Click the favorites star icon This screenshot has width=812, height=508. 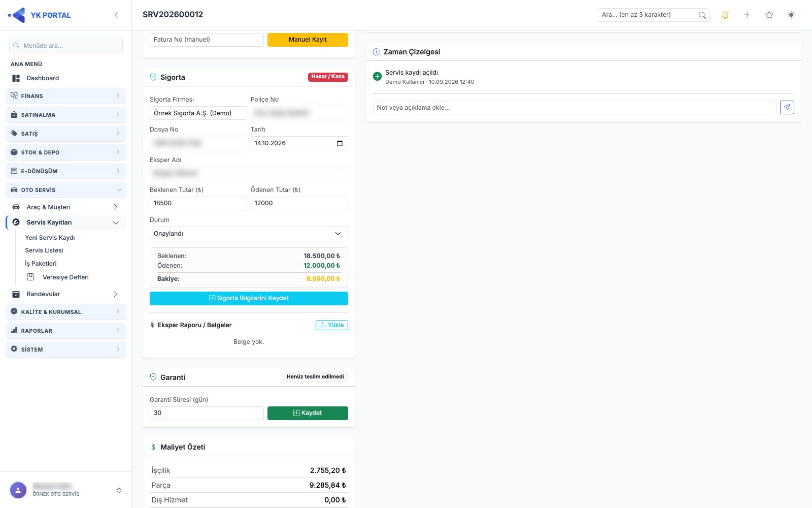[x=769, y=15]
